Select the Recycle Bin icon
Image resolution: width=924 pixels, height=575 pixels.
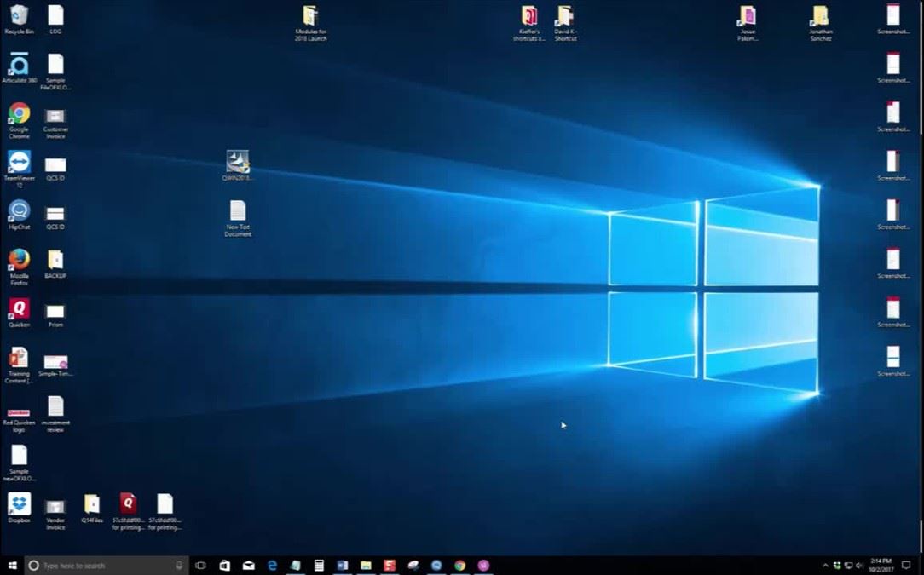click(19, 15)
